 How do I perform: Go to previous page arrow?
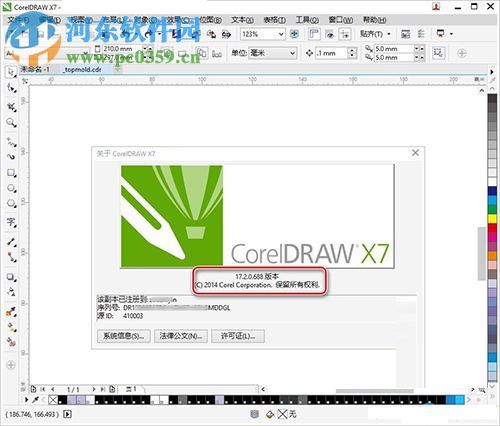pos(53,389)
